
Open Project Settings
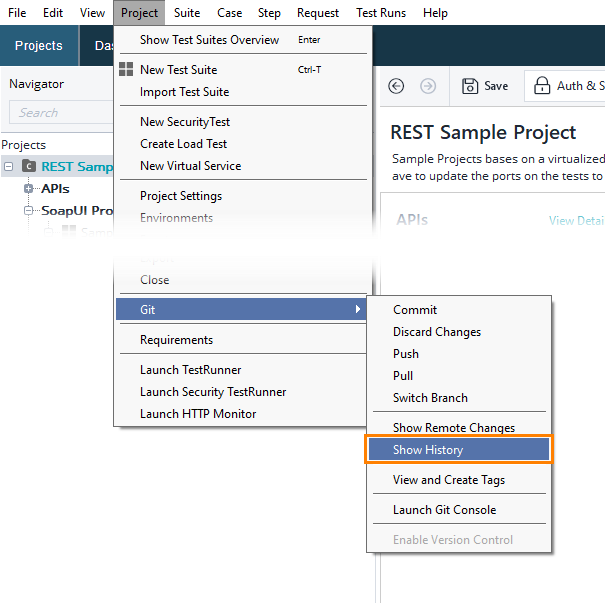243,196
